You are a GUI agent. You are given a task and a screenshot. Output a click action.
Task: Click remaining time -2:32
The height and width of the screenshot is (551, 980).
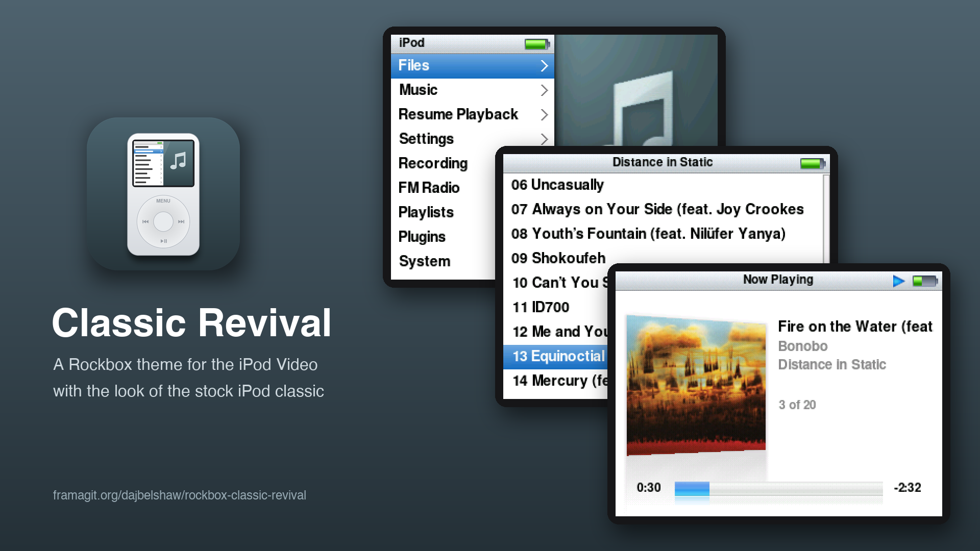click(x=908, y=488)
